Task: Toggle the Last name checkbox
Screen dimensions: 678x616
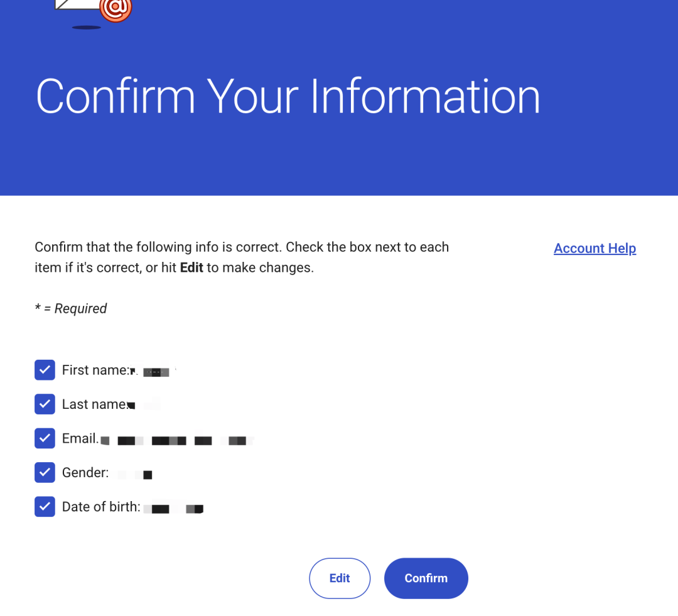Action: [x=45, y=404]
